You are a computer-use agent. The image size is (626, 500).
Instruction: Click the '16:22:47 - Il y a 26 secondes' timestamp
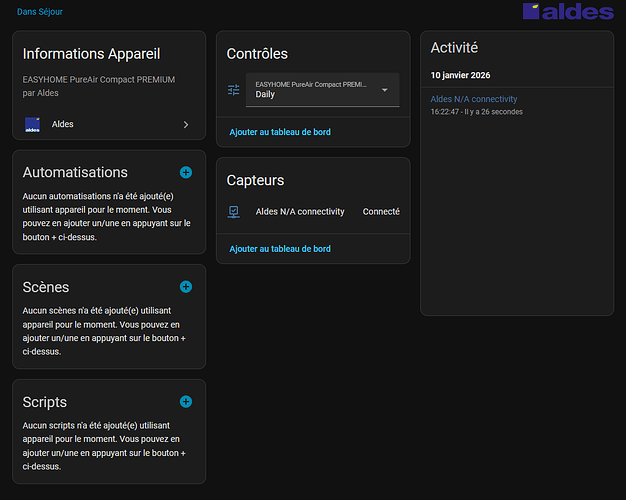click(x=476, y=112)
